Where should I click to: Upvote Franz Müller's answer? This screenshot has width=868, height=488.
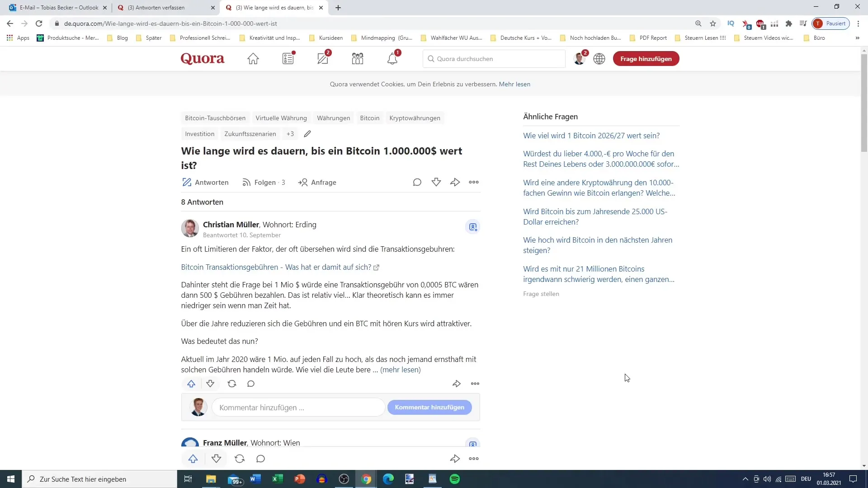coord(193,459)
